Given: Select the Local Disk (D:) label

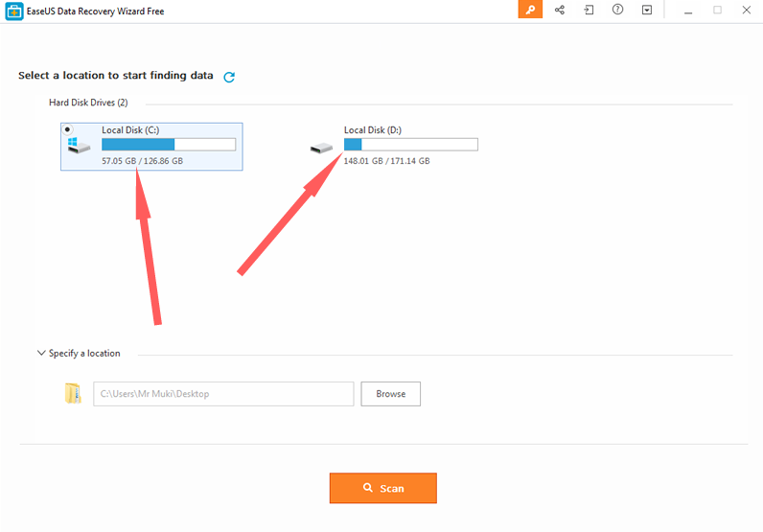Looking at the screenshot, I should click(x=373, y=130).
